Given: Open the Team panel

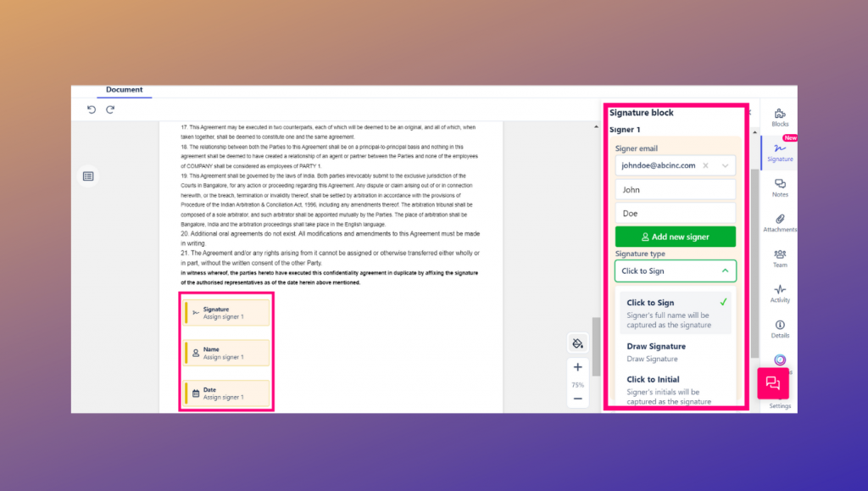Looking at the screenshot, I should (x=780, y=258).
